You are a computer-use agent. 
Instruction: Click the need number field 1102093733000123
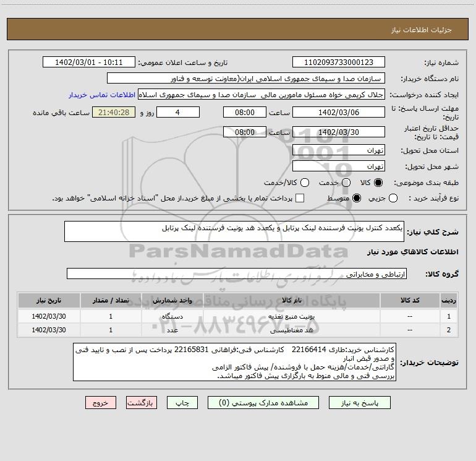(339, 62)
